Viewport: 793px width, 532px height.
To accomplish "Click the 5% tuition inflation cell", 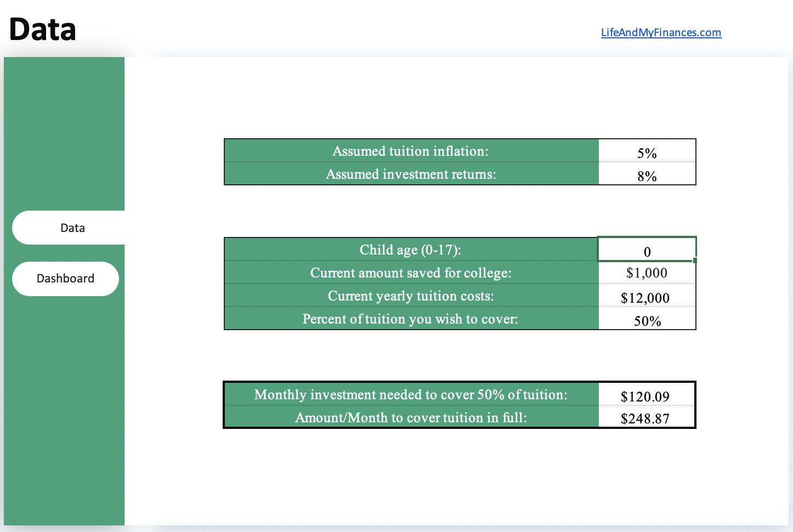I will coord(647,151).
